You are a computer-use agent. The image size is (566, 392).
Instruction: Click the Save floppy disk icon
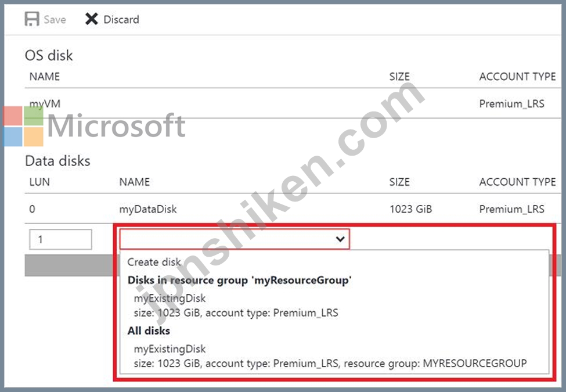(x=32, y=19)
